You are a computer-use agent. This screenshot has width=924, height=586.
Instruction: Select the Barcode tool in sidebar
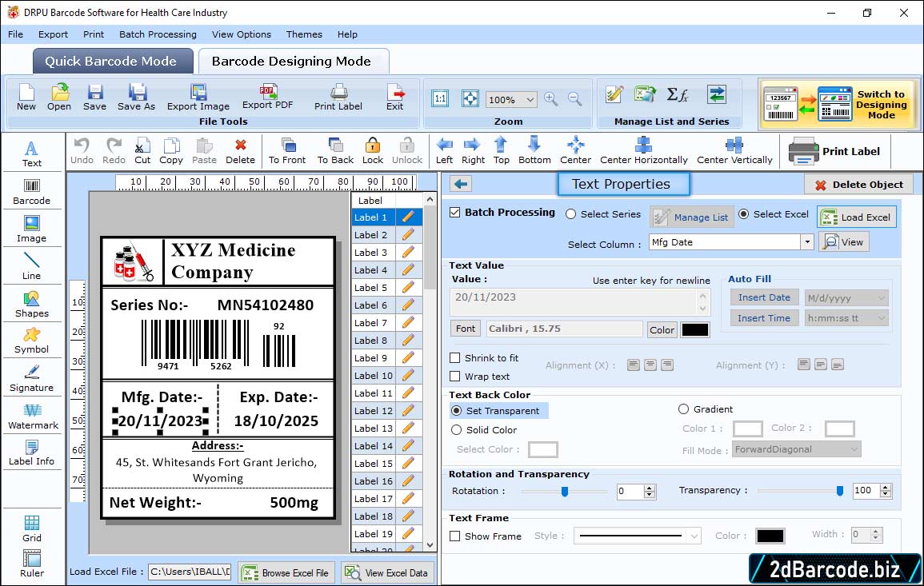tap(32, 192)
